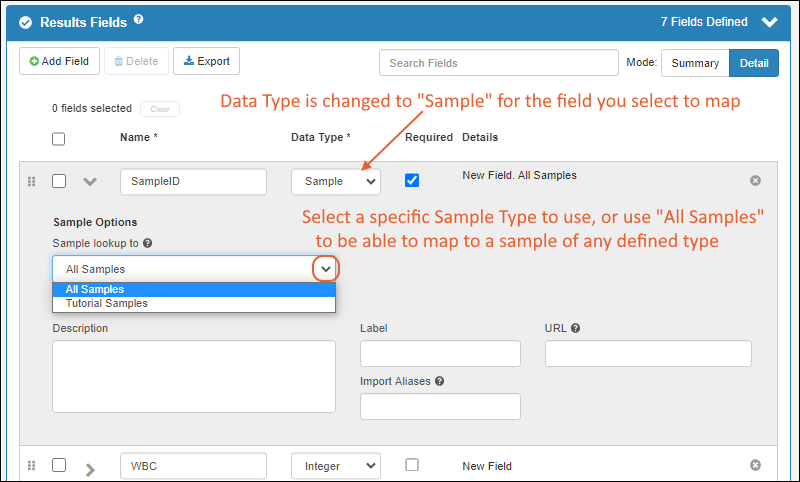Image resolution: width=800 pixels, height=482 pixels.
Task: Click help icon next to Sample lookup to
Action: tap(147, 243)
